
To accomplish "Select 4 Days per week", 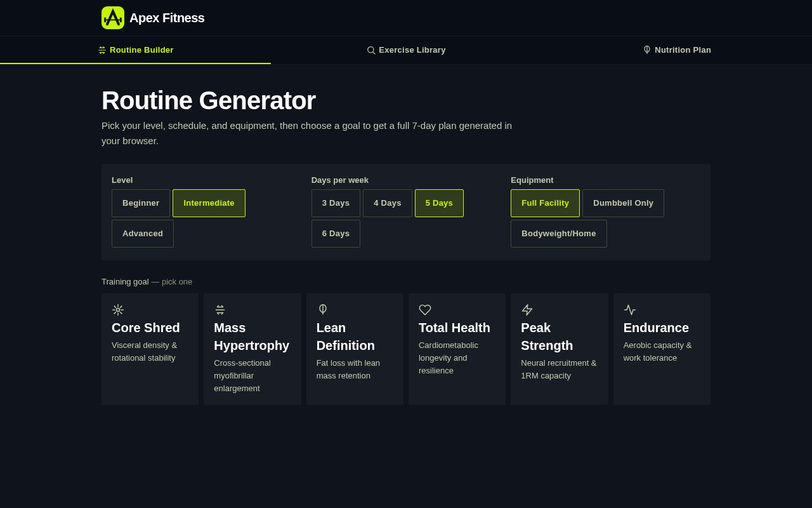I will coord(388,203).
